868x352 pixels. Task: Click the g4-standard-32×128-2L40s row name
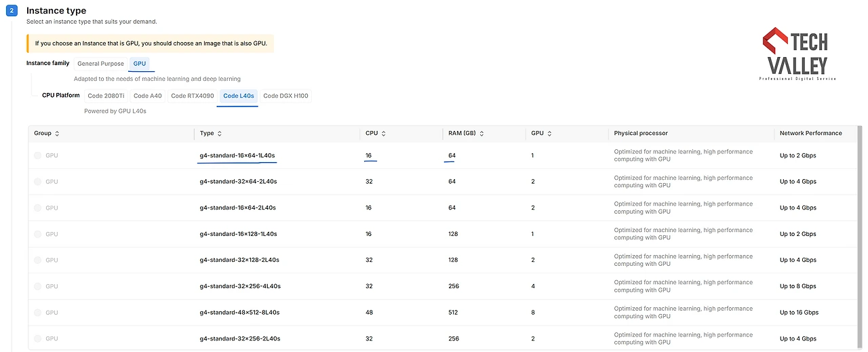[239, 260]
